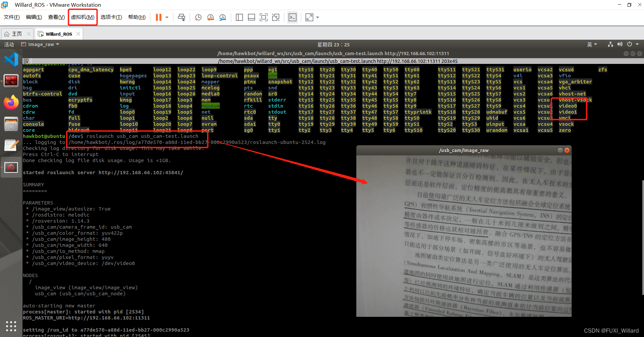The image size is (644, 337).
Task: Click the image_view app dock icon
Action: click(11, 167)
